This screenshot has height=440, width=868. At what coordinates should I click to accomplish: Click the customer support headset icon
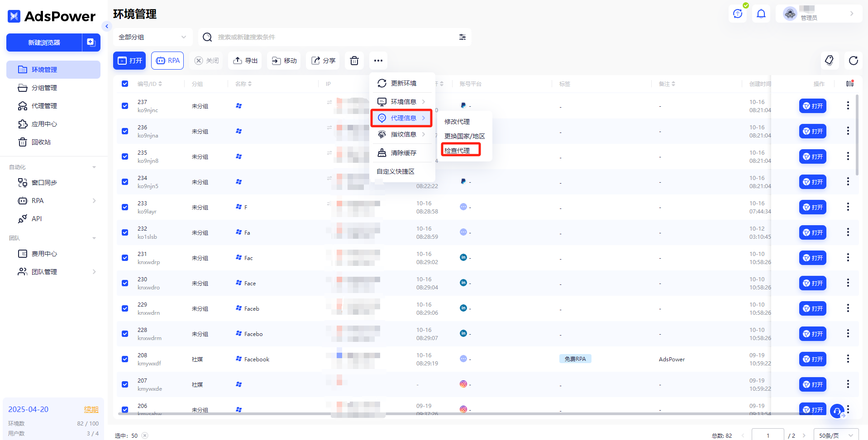click(837, 411)
